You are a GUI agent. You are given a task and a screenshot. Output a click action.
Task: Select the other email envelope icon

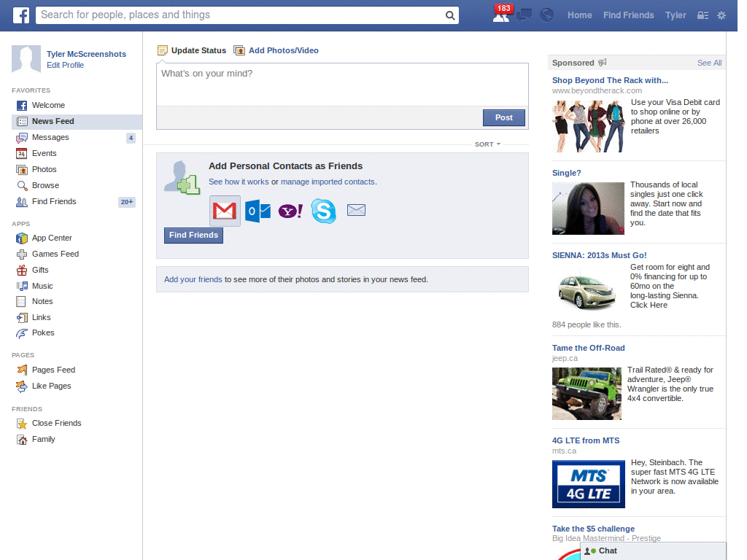pyautogui.click(x=356, y=210)
